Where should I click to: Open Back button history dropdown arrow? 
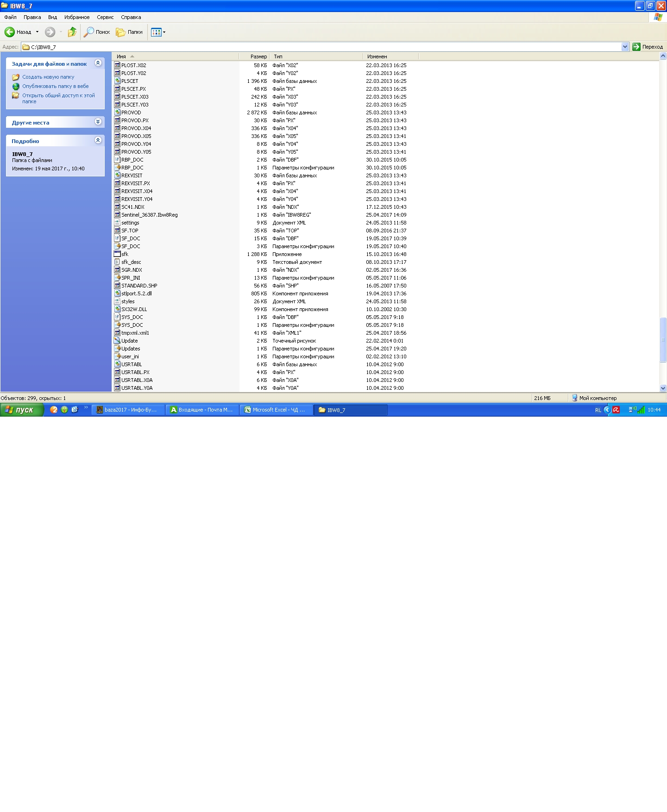37,32
